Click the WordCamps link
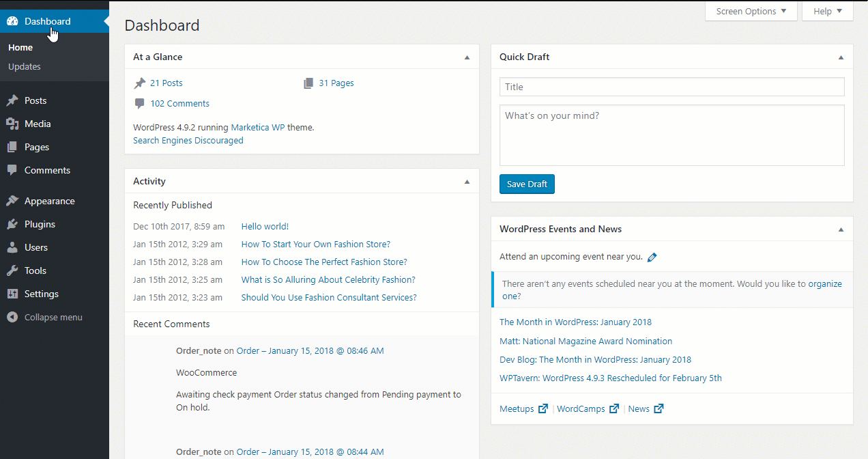Viewport: 868px width, 459px height. coord(581,409)
